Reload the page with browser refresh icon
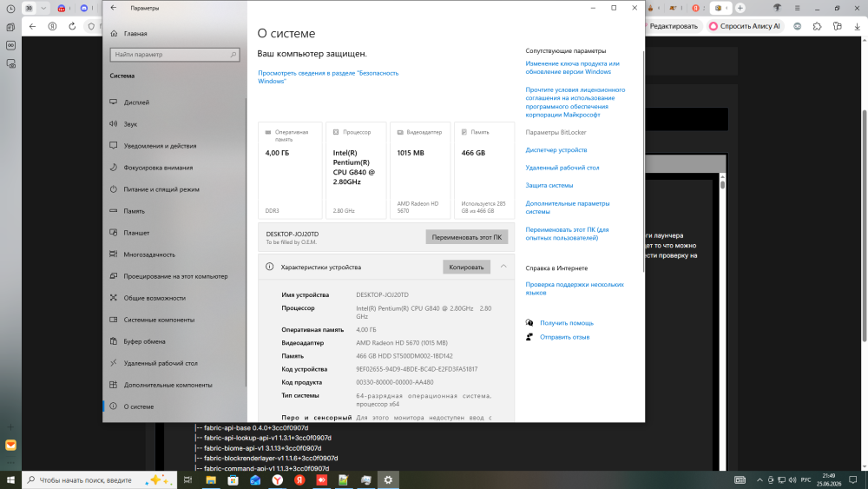This screenshot has width=868, height=489. coord(72,26)
